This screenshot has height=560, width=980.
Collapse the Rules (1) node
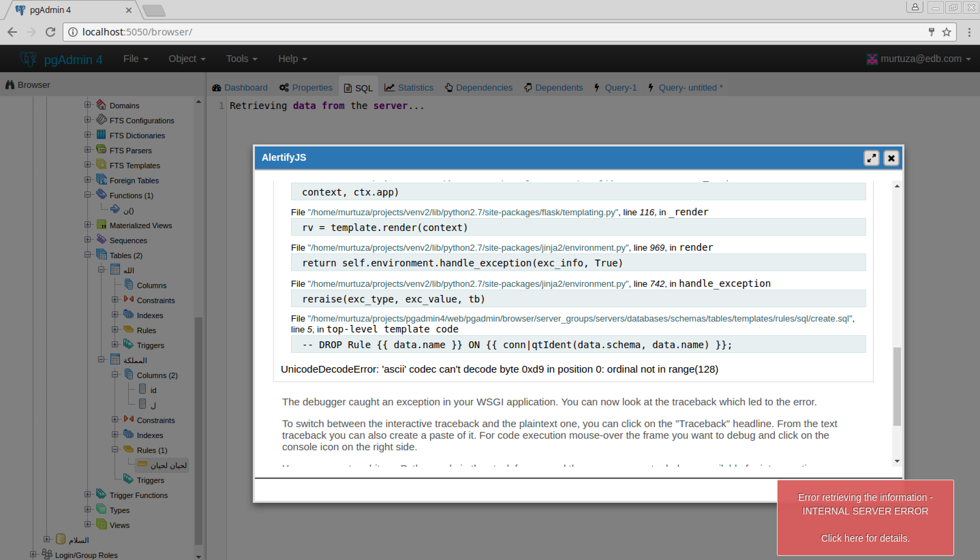click(x=115, y=450)
